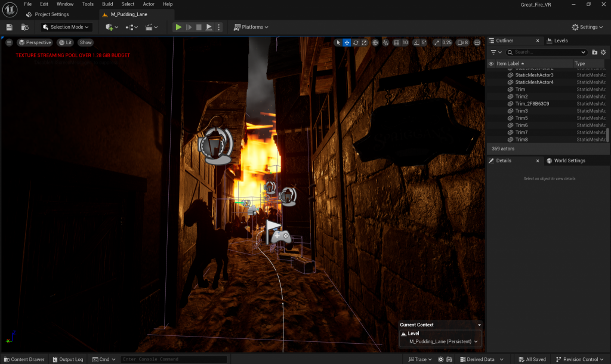Save the current level with the floppy icon
The image size is (611, 364).
10,27
